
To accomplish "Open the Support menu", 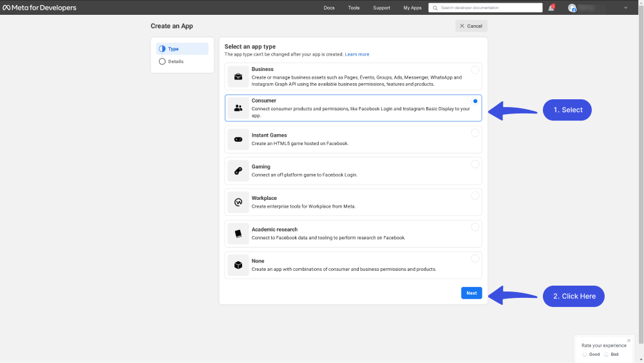I will pyautogui.click(x=381, y=8).
